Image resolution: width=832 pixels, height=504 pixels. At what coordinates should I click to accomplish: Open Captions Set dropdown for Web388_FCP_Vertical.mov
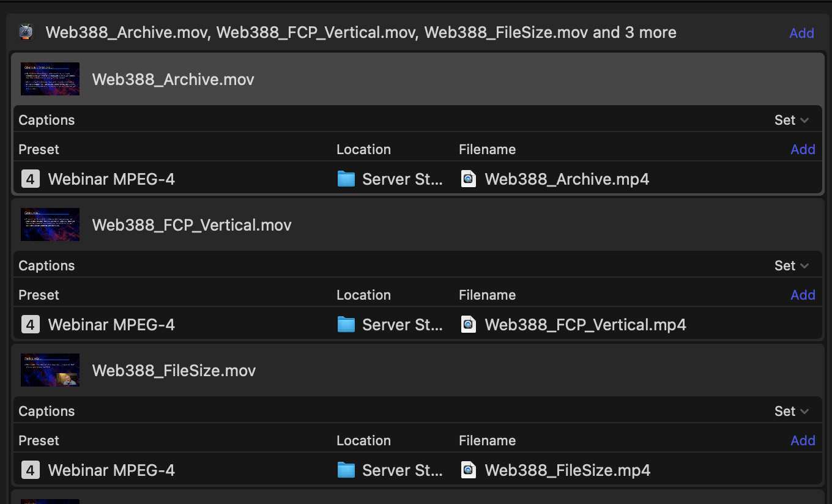coord(792,265)
